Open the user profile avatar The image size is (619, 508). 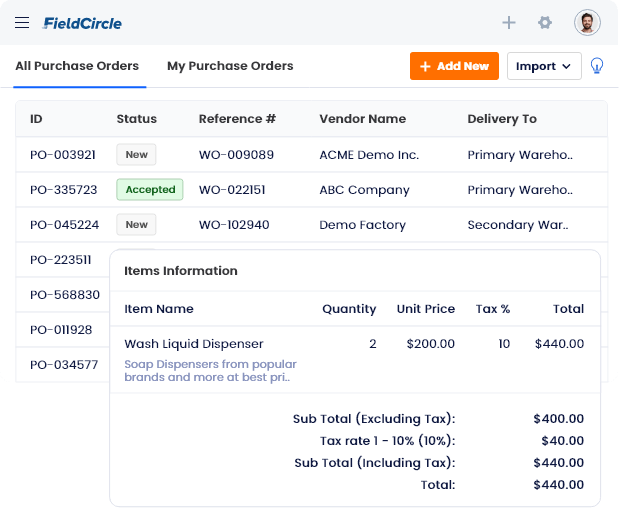pyautogui.click(x=587, y=22)
